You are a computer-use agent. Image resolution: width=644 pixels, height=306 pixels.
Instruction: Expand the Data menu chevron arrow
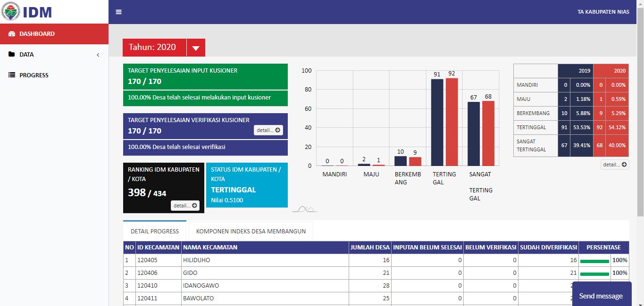pyautogui.click(x=98, y=55)
